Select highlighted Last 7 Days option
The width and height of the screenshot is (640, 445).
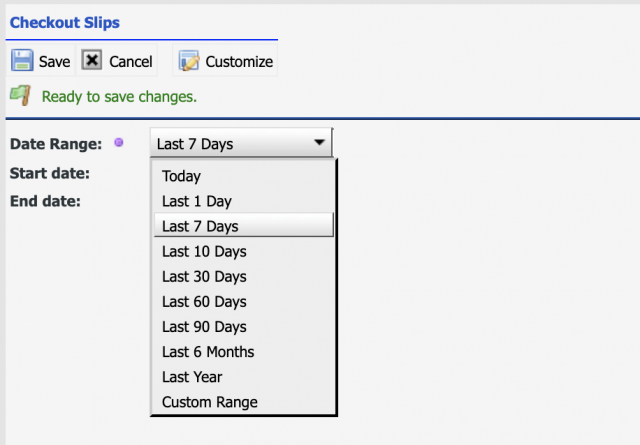tap(244, 225)
